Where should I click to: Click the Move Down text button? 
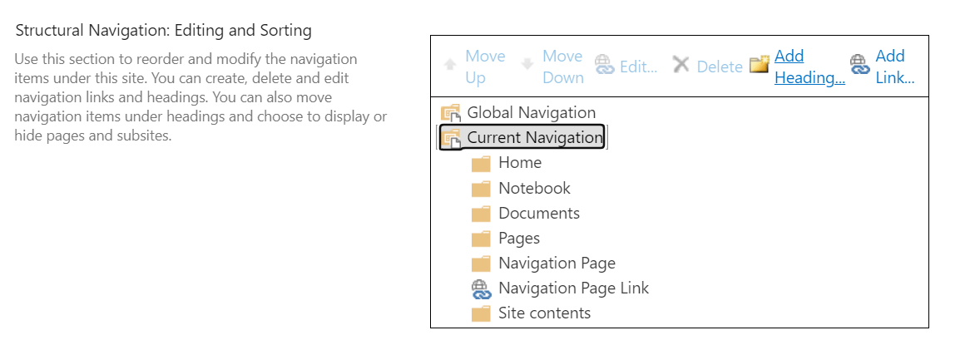coord(562,67)
